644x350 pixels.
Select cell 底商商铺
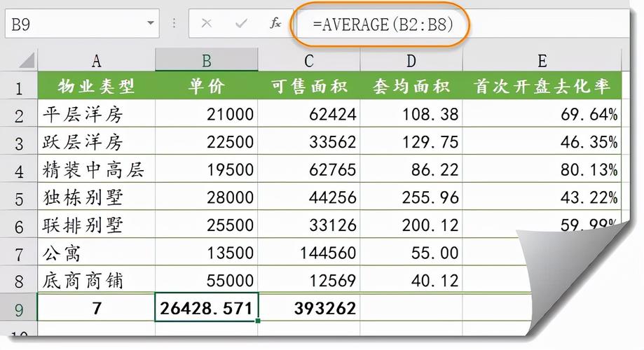97,280
